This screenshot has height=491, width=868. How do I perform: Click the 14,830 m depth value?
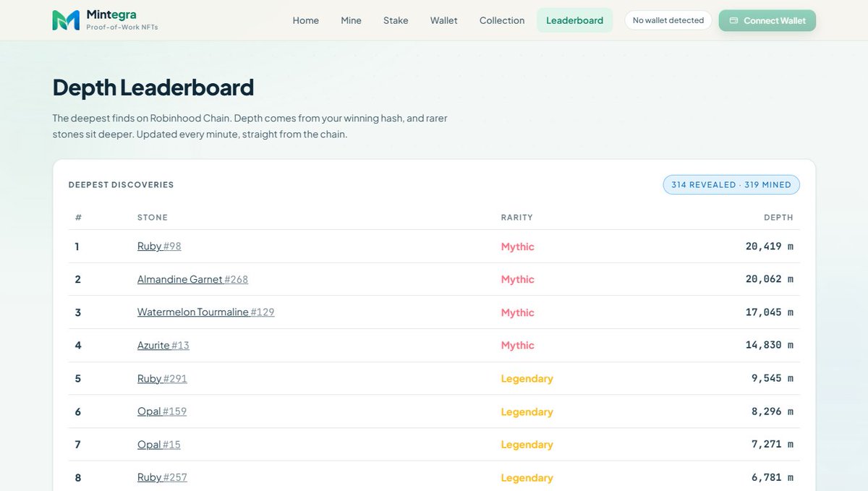[x=770, y=346]
